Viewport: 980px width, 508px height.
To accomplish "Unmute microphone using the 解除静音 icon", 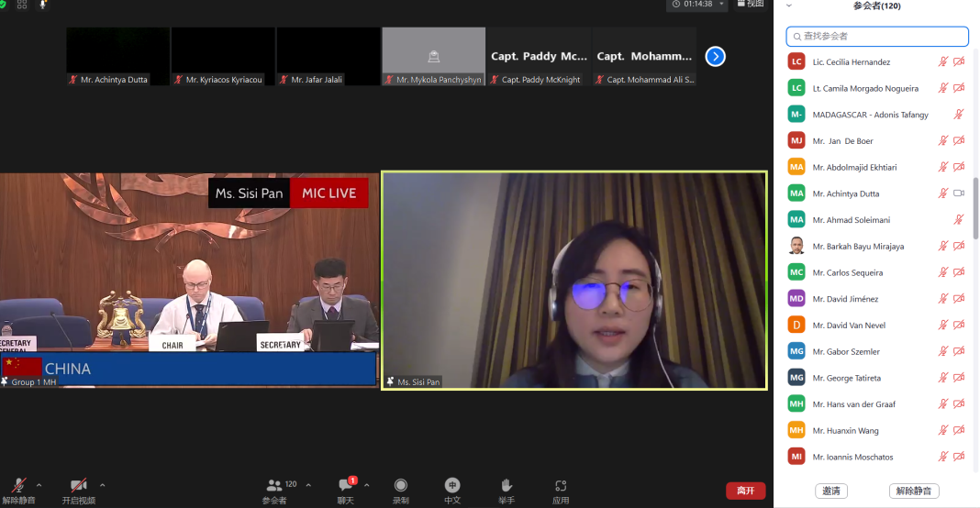I will pos(17,486).
